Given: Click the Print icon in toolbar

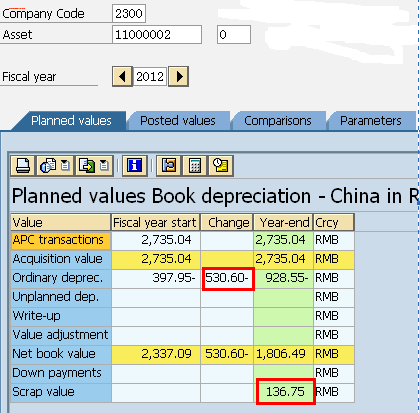Looking at the screenshot, I should coord(23,165).
